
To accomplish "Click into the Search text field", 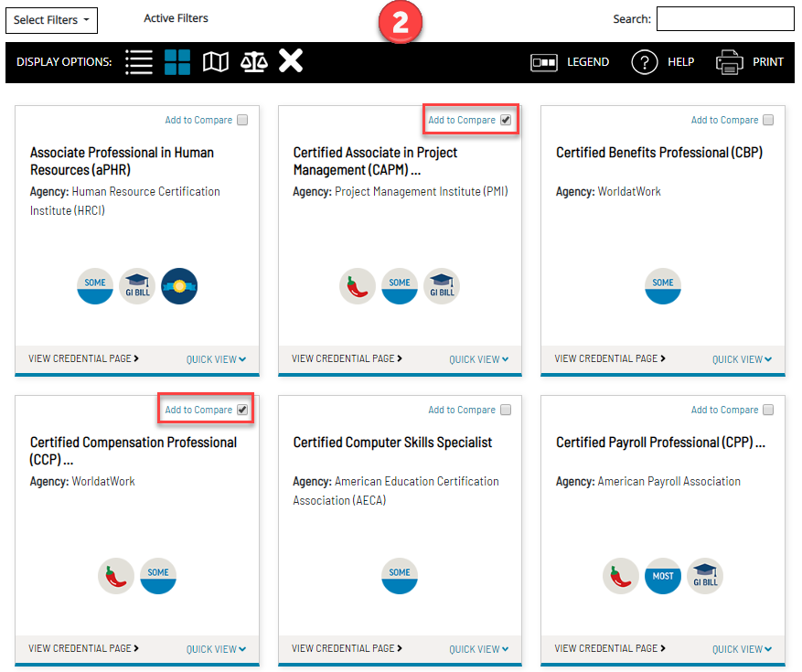I will 725,19.
